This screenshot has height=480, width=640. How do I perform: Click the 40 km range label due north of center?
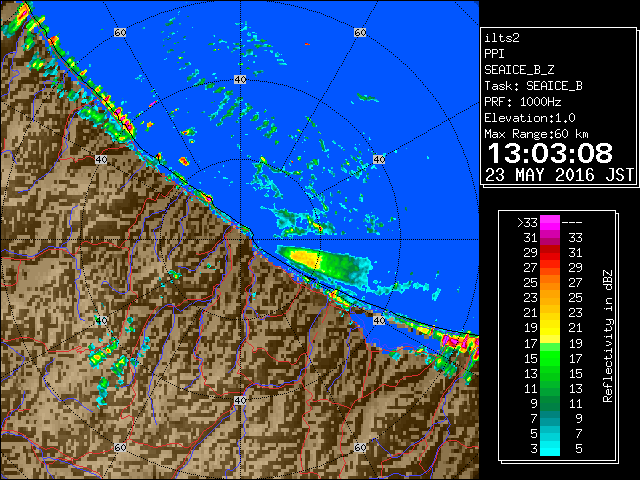(240, 79)
